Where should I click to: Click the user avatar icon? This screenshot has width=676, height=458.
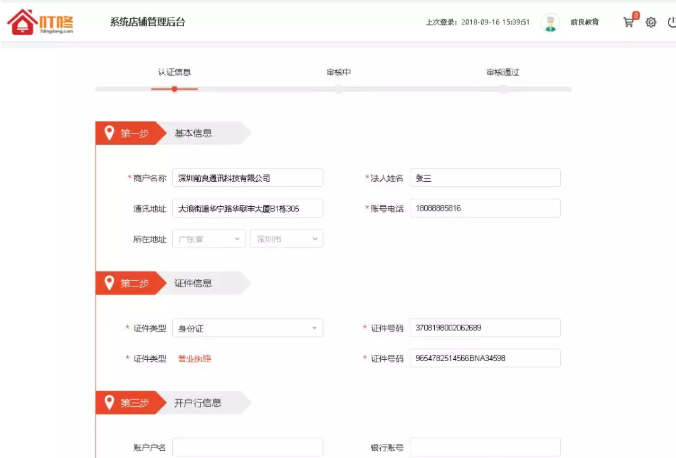click(x=549, y=22)
